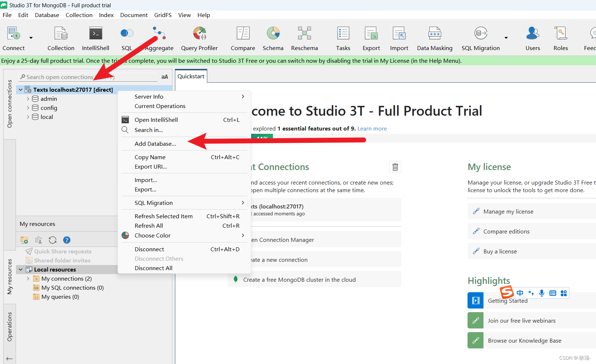Choose Disconnect All in context menu
The width and height of the screenshot is (596, 364).
[184, 268]
